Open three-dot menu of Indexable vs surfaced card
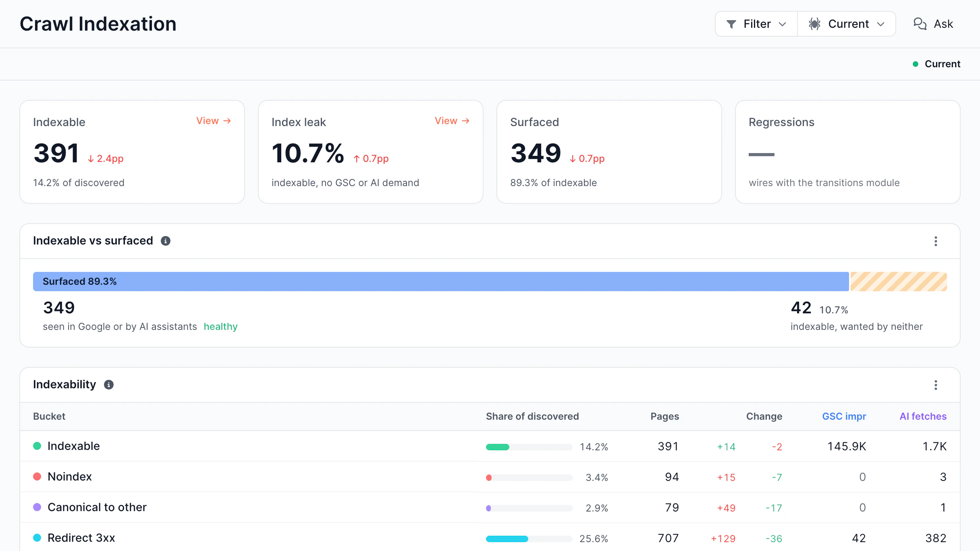The width and height of the screenshot is (980, 551). (936, 241)
